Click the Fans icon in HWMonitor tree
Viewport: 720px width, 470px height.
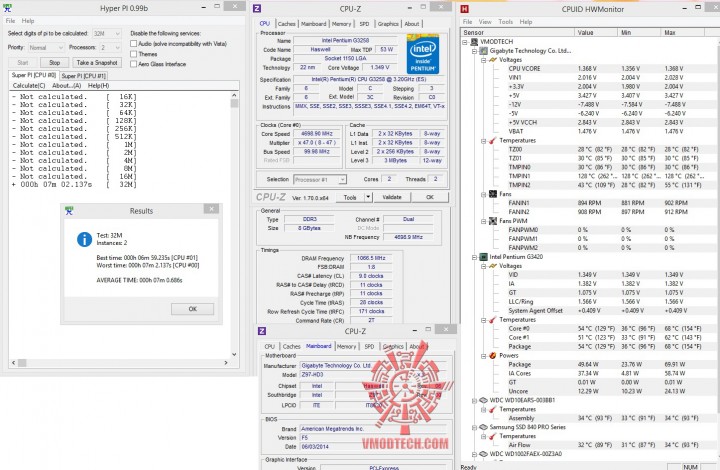pos(493,194)
